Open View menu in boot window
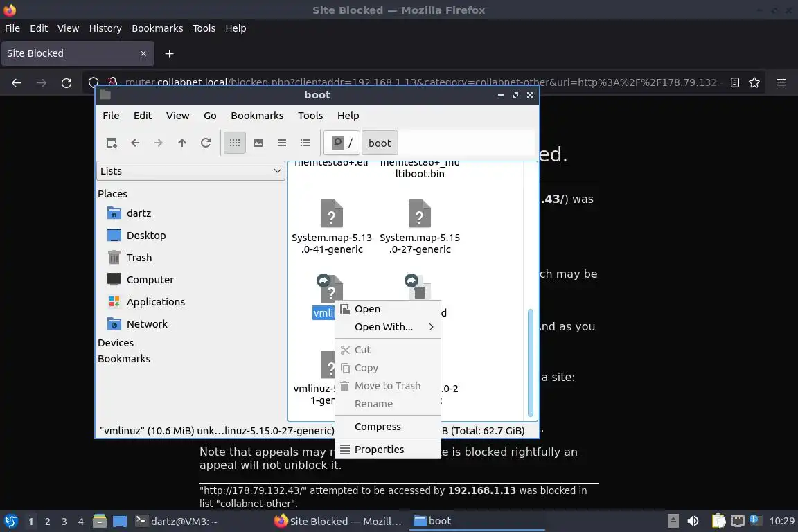 [177, 116]
